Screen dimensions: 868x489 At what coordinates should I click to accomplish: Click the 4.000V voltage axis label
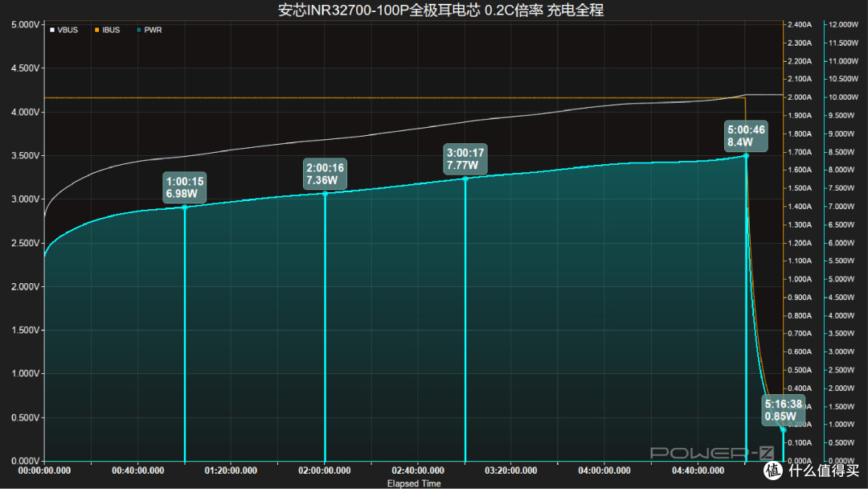(26, 112)
